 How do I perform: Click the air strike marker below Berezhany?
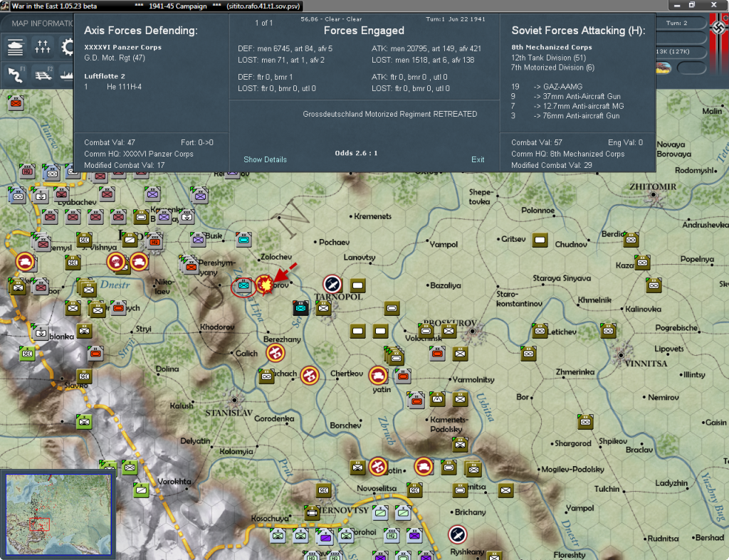click(276, 353)
